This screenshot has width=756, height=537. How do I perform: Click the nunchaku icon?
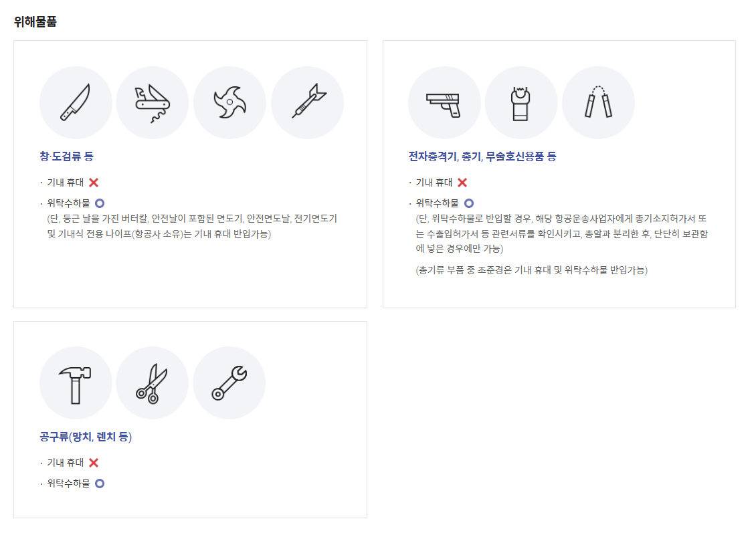(x=598, y=102)
